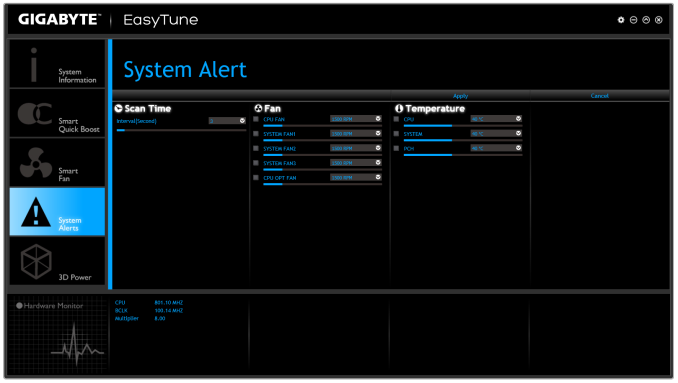This screenshot has height=383, width=678.
Task: Open the PCH temperature threshold dropdown
Action: (496, 148)
